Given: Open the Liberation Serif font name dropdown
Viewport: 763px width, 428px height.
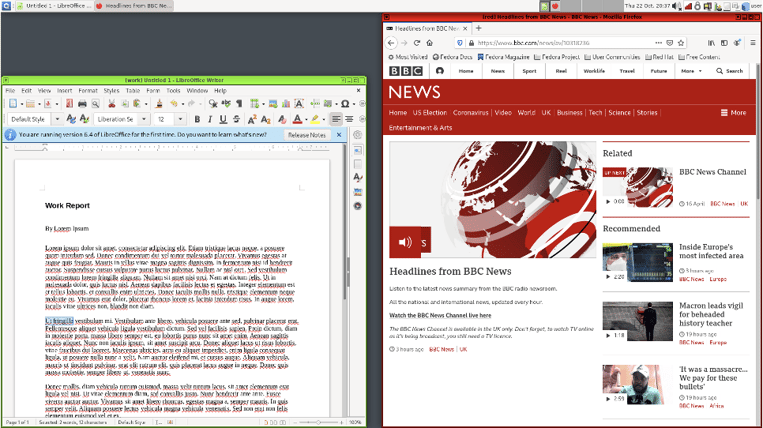Looking at the screenshot, I should point(144,119).
